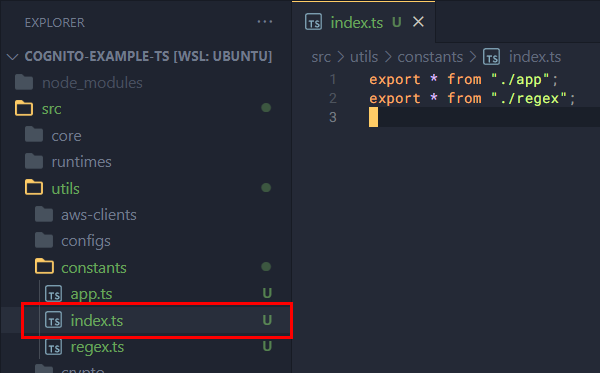Click the utils breadcrumb segment
The image size is (600, 373).
(364, 57)
